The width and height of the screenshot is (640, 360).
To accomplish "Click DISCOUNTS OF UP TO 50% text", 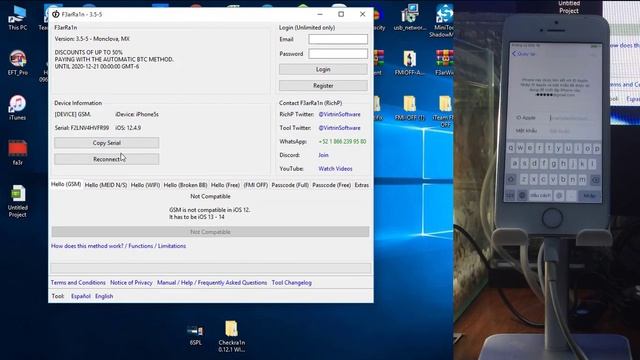I will pos(88,52).
